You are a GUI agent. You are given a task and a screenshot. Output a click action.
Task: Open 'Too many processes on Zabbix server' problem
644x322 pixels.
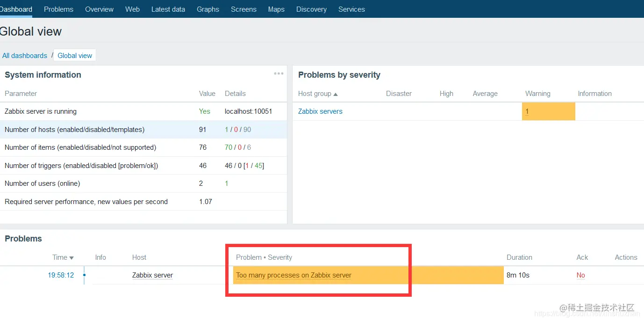point(293,275)
